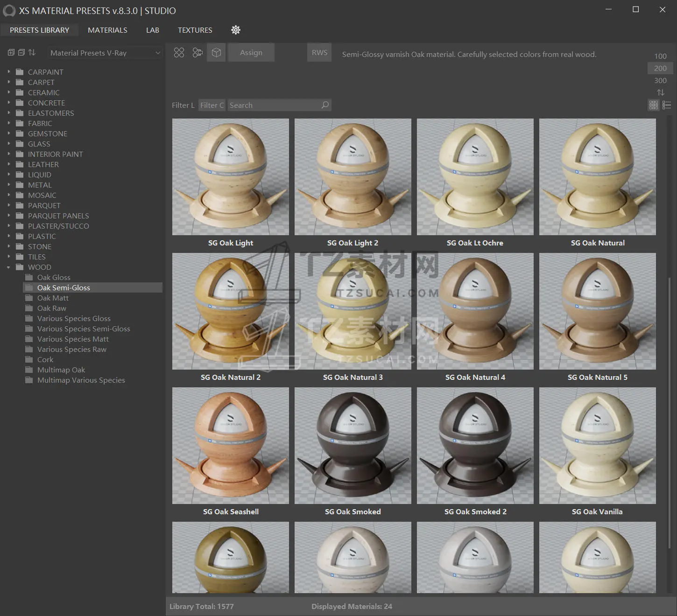This screenshot has width=677, height=616.
Task: Open the TEXTURES tab
Action: (x=195, y=30)
